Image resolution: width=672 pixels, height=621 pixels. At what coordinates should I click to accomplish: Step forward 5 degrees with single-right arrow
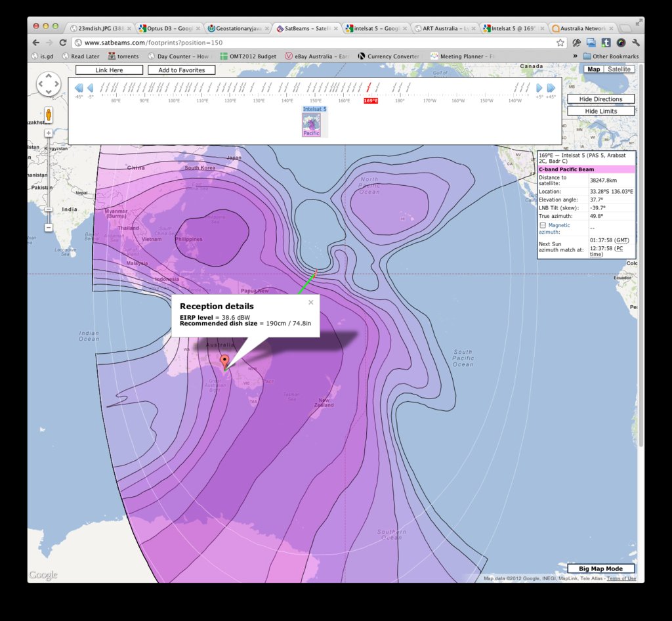pyautogui.click(x=539, y=88)
